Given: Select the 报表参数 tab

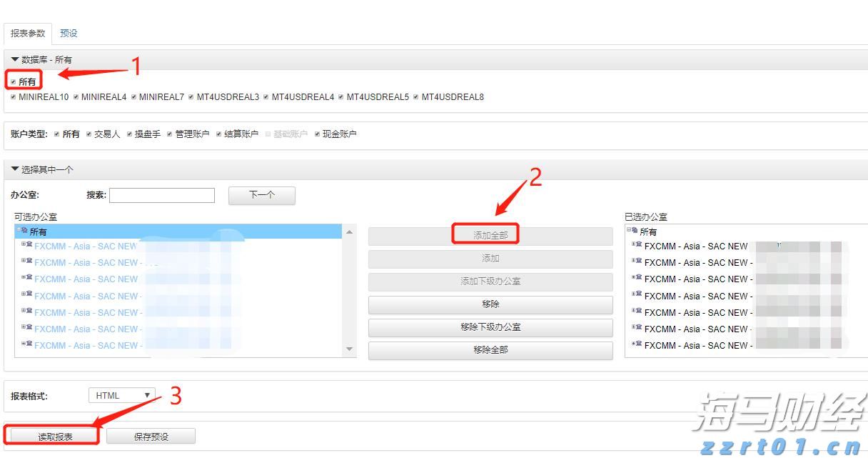Looking at the screenshot, I should [x=28, y=33].
